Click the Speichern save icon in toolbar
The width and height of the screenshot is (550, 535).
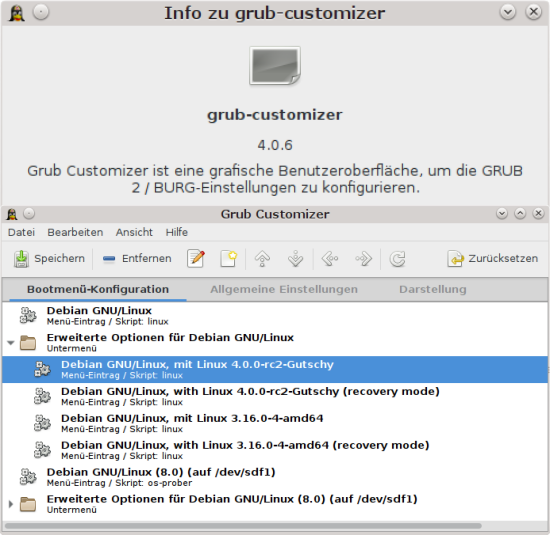click(x=21, y=259)
